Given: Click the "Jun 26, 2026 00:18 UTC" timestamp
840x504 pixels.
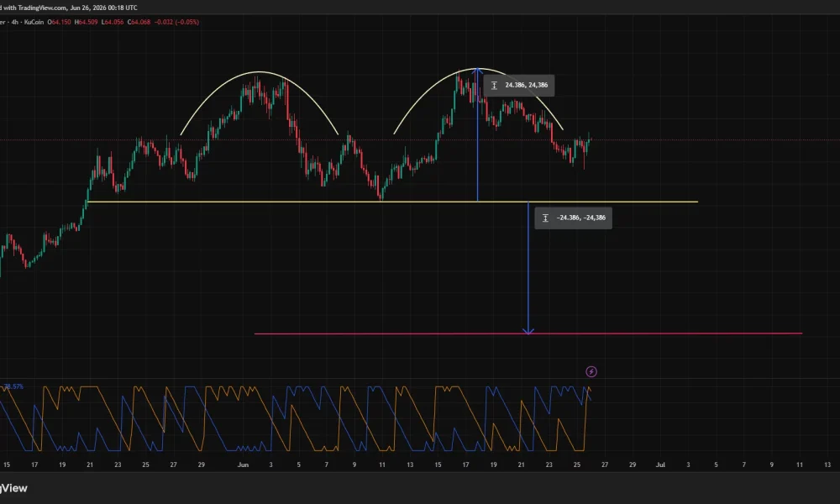Looking at the screenshot, I should pyautogui.click(x=103, y=8).
